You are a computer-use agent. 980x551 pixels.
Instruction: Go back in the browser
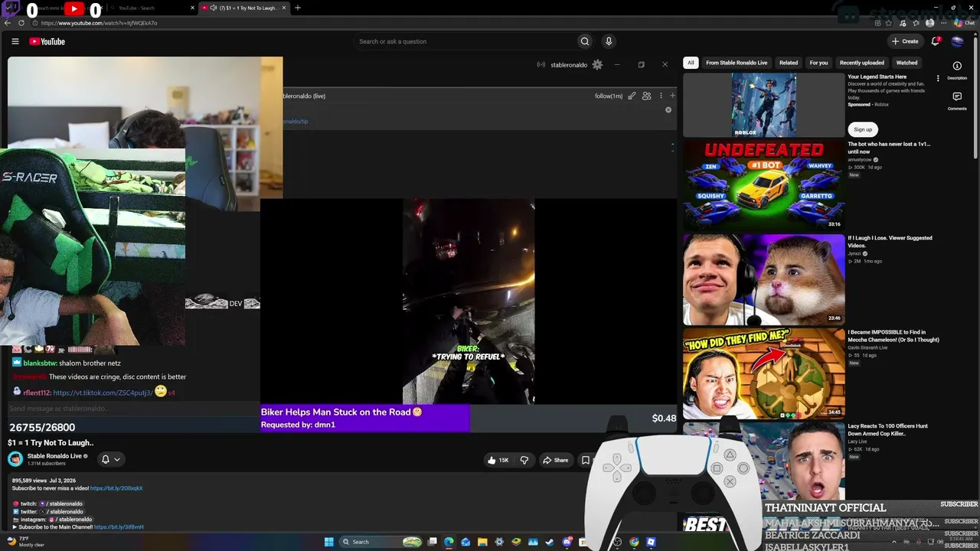8,23
